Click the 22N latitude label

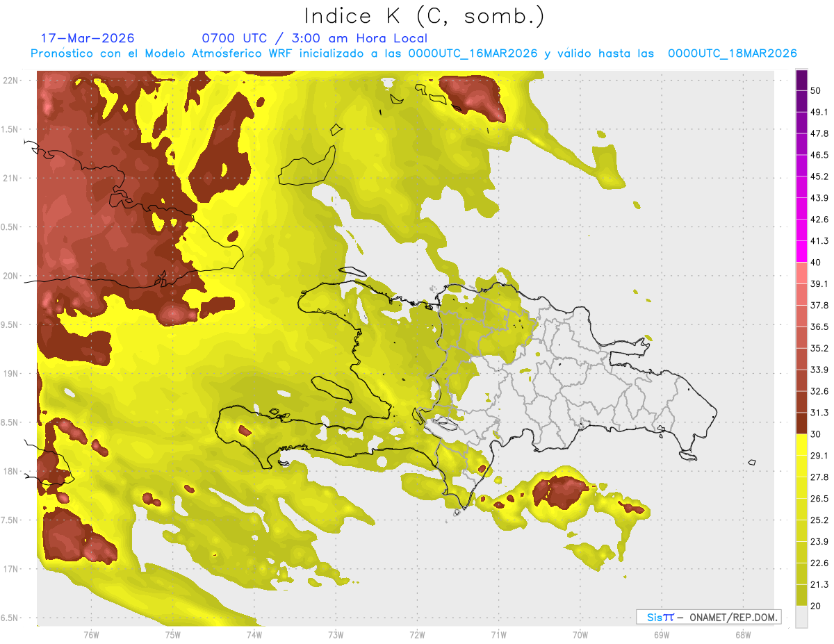click(10, 81)
